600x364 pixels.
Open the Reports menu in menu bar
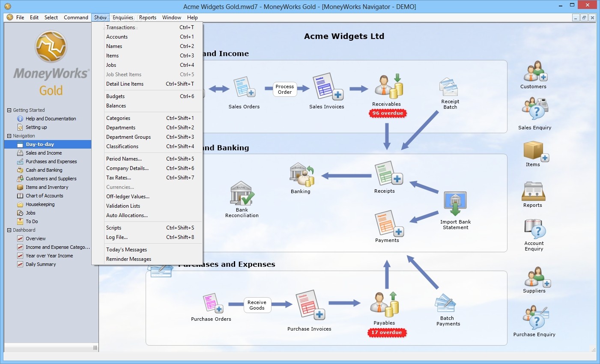pos(148,18)
